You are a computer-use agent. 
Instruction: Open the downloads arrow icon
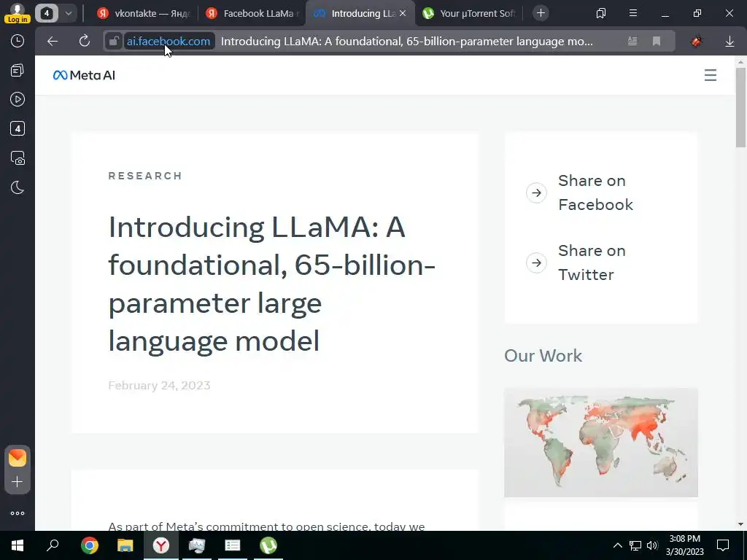click(729, 42)
